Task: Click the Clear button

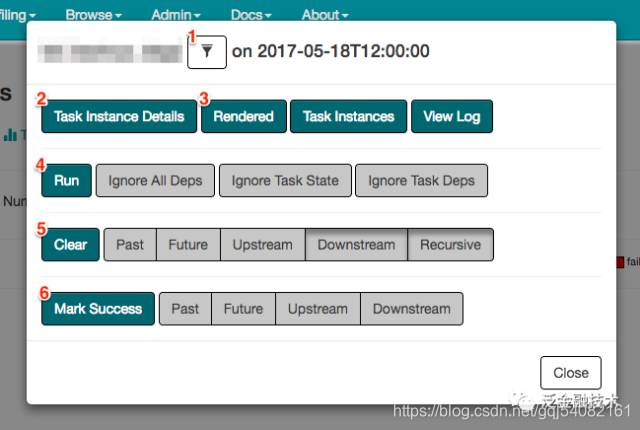Action: pyautogui.click(x=70, y=244)
